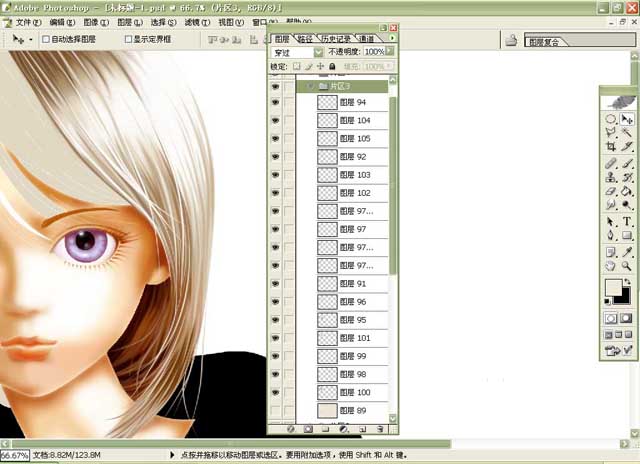Image resolution: width=640 pixels, height=464 pixels.
Task: Select the Crop tool
Action: coord(611,146)
